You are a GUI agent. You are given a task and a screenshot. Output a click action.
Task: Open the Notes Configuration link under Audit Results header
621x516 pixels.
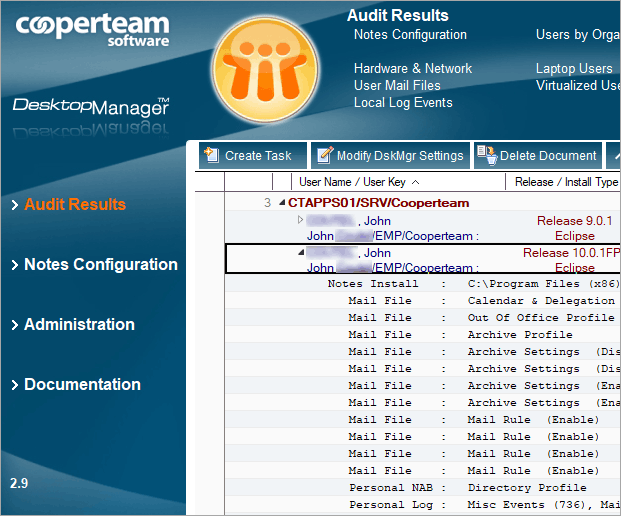tap(410, 35)
